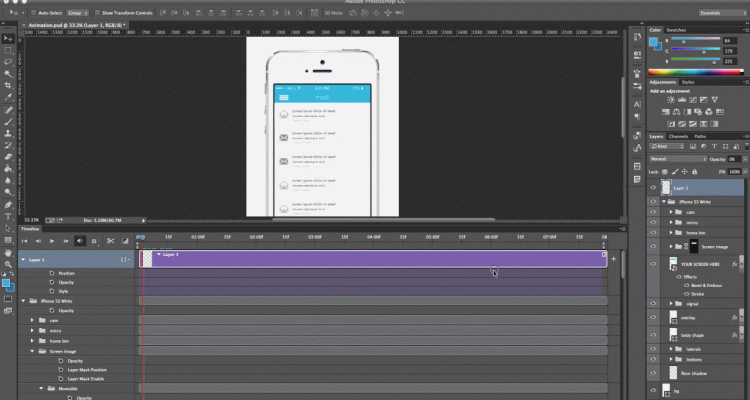This screenshot has width=750, height=400.
Task: Open timeline render settings gear icon
Action: tap(94, 241)
